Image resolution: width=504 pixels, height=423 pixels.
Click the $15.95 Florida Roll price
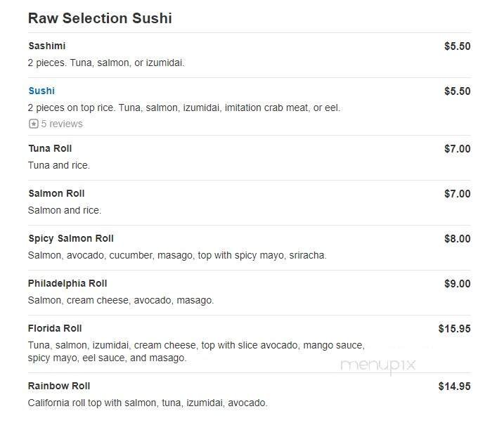[x=454, y=328]
